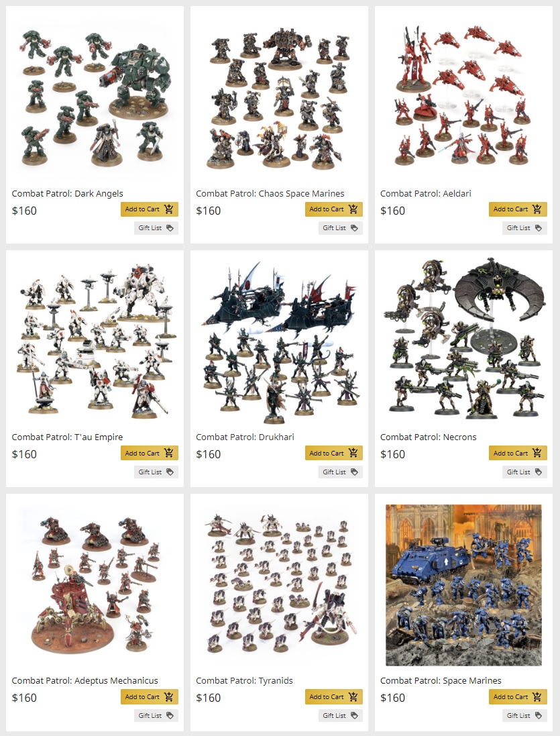View the Dark Angels product image
Viewport: 560px width, 736px height.
pos(95,96)
